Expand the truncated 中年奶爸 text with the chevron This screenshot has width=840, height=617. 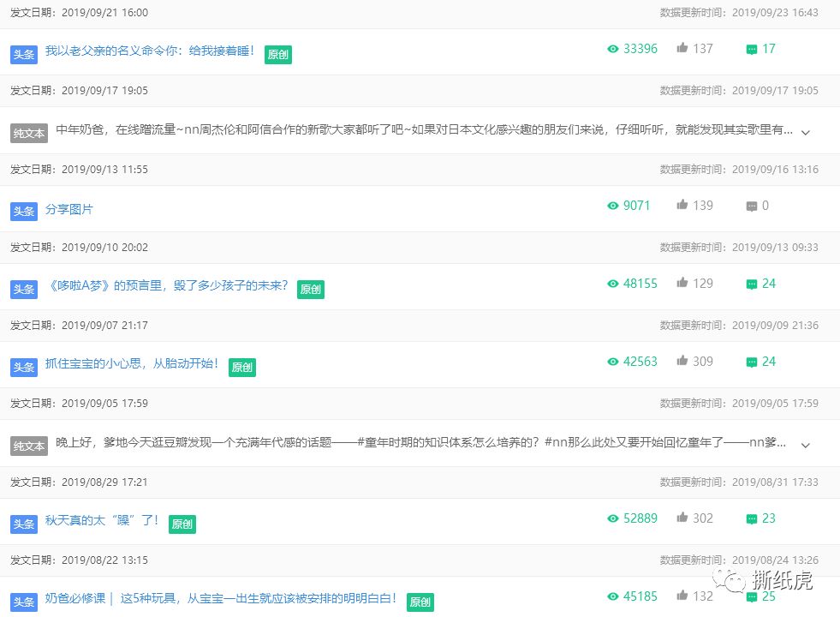click(x=805, y=132)
